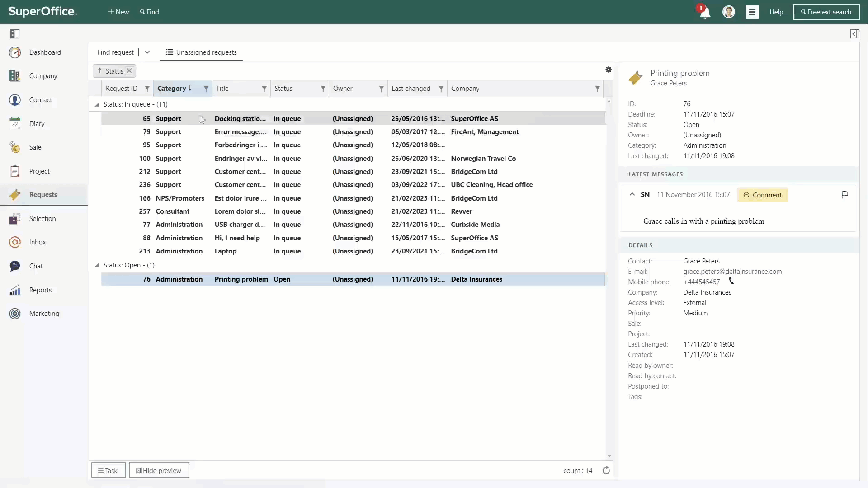Open the Last changed column filter
Screen dimensions: 868x488
441,88
